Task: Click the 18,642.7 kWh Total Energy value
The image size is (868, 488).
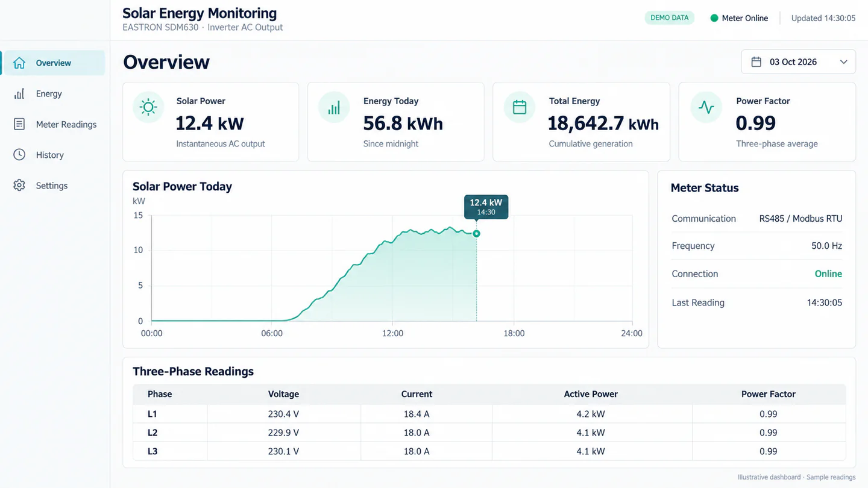Action: point(603,123)
